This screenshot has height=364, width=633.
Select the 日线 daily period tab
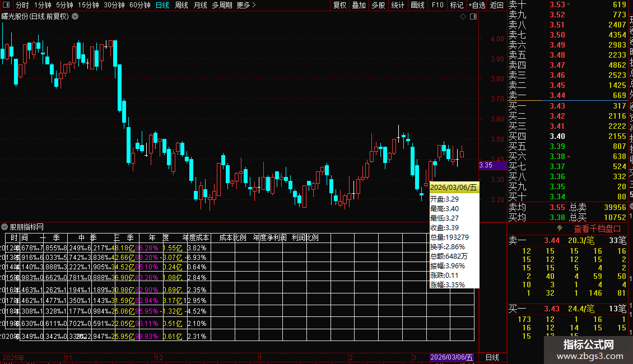pos(162,5)
